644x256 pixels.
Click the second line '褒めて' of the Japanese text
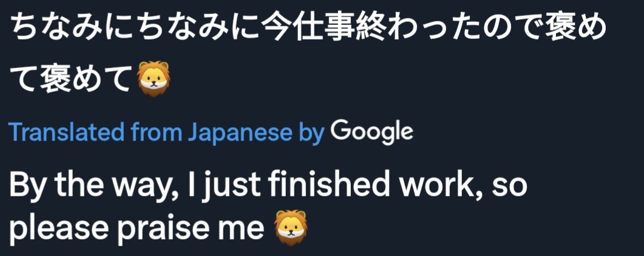[x=72, y=79]
